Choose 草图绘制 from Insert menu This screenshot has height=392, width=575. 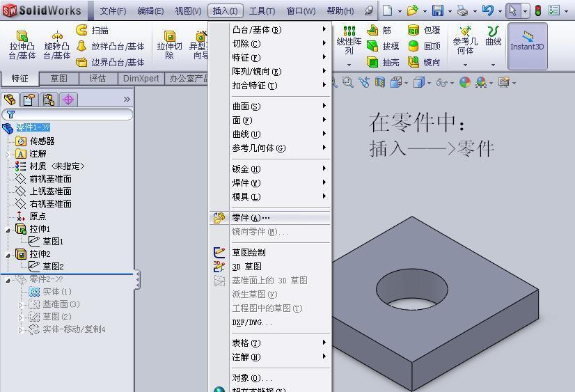(270, 252)
